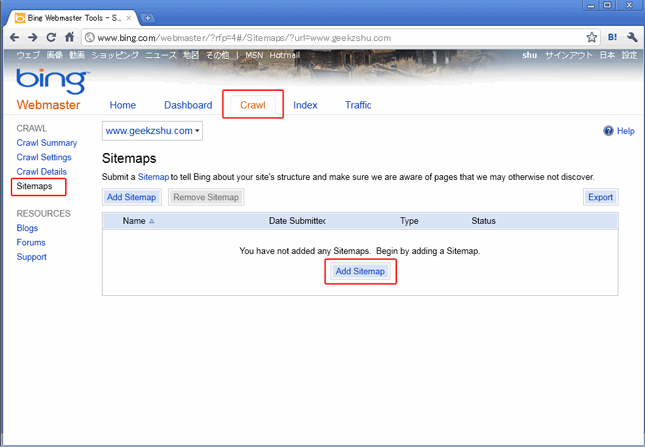
Task: Click the shu user name
Action: pyautogui.click(x=530, y=55)
